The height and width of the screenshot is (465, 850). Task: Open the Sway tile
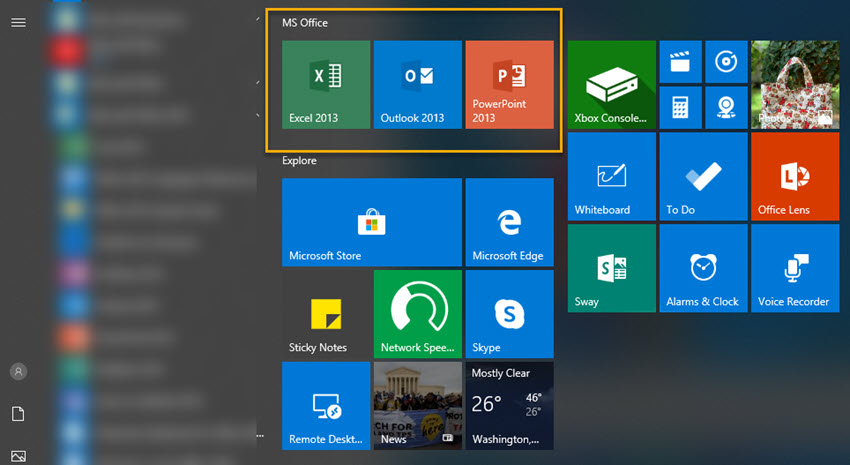[611, 268]
